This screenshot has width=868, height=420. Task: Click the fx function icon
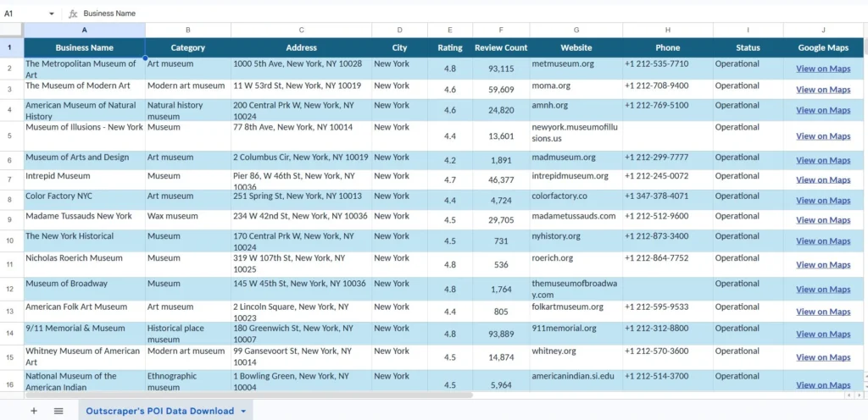pos(73,14)
